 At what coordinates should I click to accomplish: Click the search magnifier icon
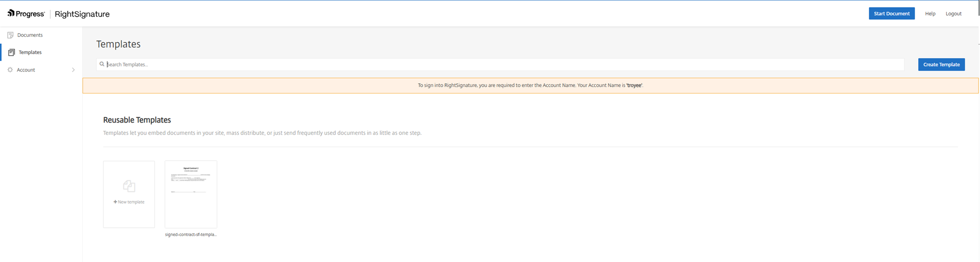102,64
